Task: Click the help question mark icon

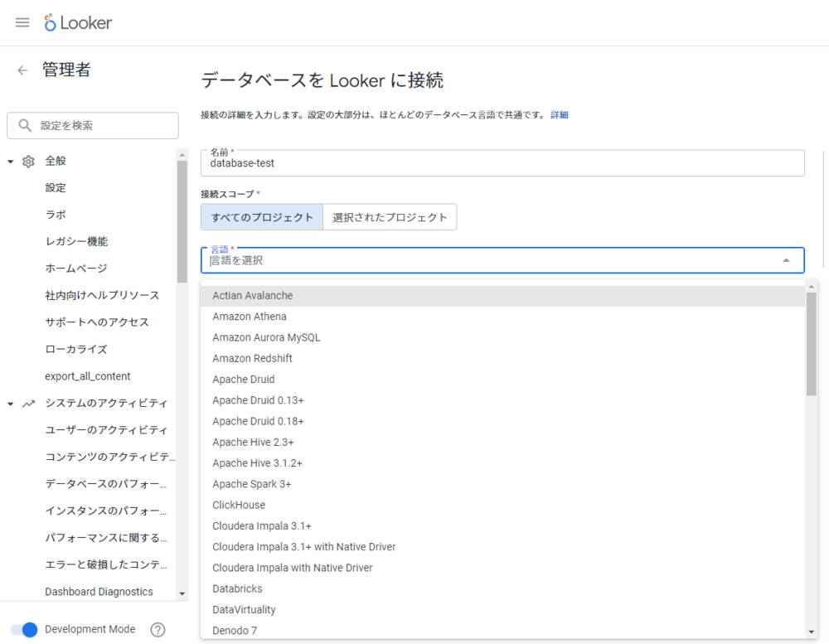Action: (158, 629)
